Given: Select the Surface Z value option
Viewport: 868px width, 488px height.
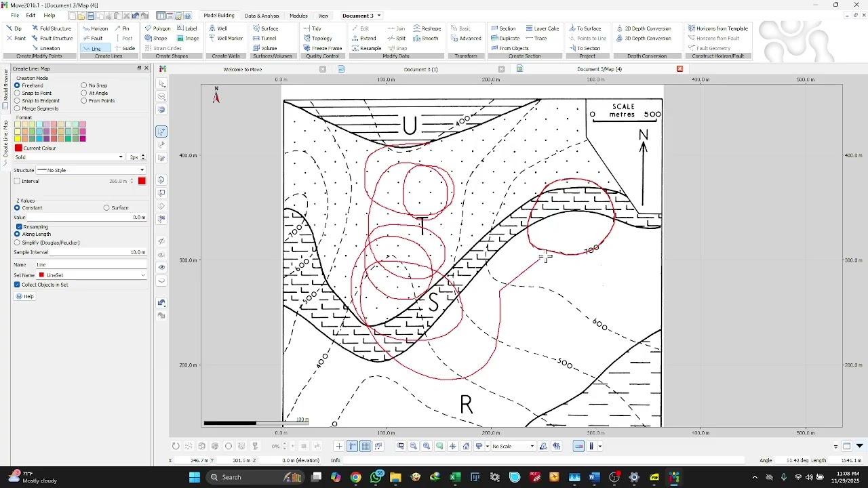Looking at the screenshot, I should [x=116, y=207].
